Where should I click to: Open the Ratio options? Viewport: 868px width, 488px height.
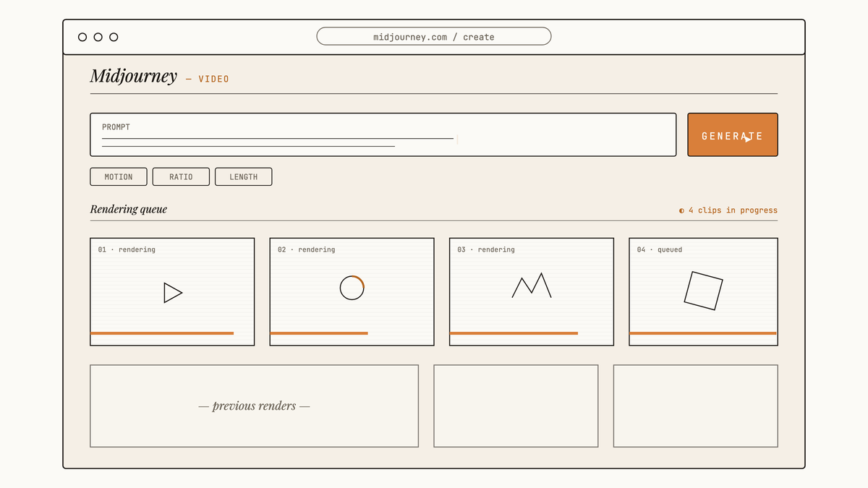click(x=181, y=176)
